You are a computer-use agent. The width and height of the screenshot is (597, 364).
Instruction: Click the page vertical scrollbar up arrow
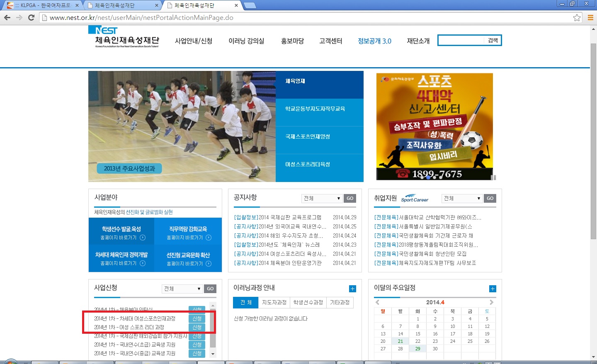pos(594,29)
